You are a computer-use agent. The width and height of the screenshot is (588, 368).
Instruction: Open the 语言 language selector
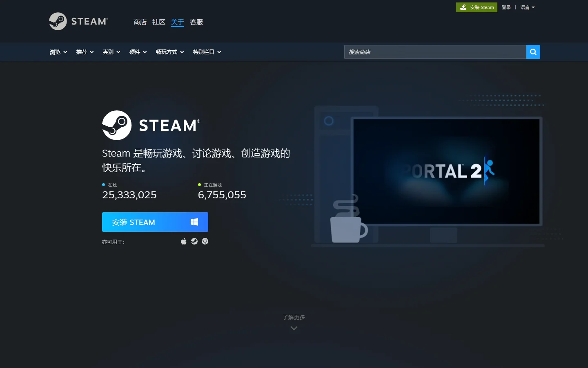(528, 7)
